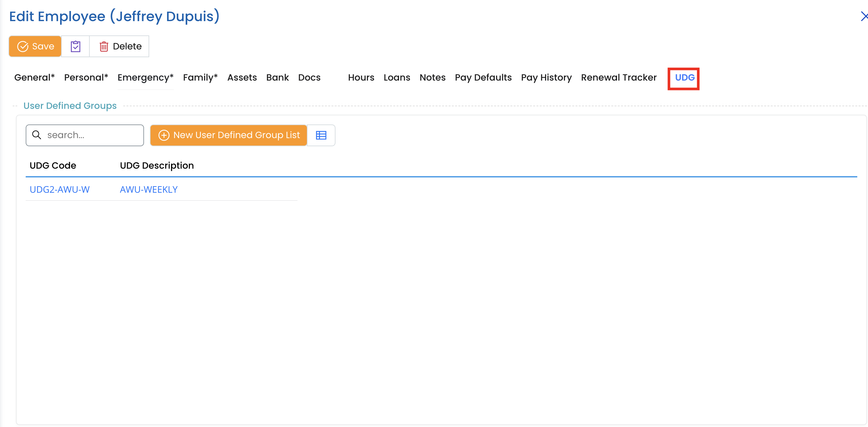Switch to the General tab
The width and height of the screenshot is (868, 427).
[34, 78]
